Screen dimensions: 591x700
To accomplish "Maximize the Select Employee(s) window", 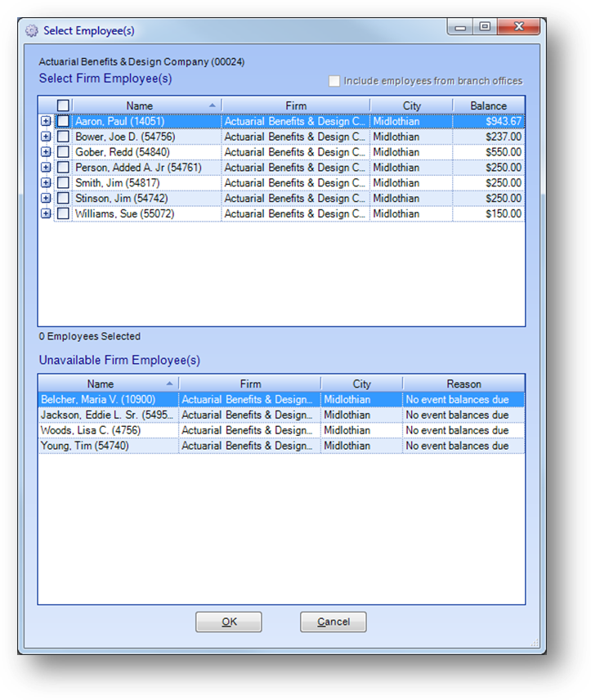I will 485,27.
